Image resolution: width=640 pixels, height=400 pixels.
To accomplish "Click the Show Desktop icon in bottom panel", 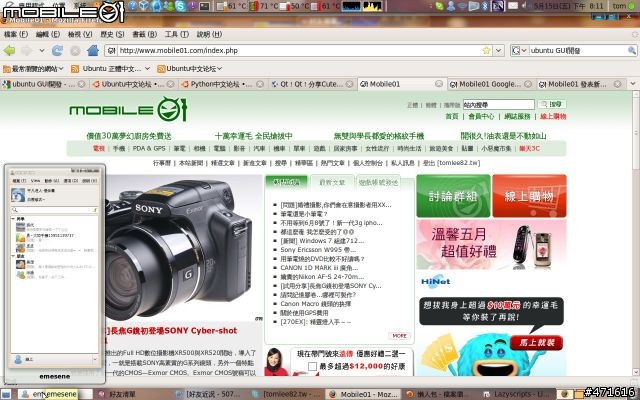I will (x=6, y=394).
